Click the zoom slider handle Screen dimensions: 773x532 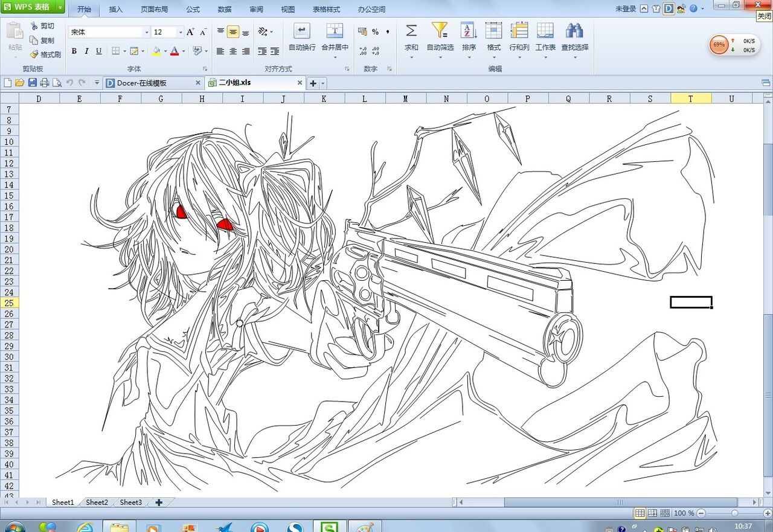click(x=734, y=513)
